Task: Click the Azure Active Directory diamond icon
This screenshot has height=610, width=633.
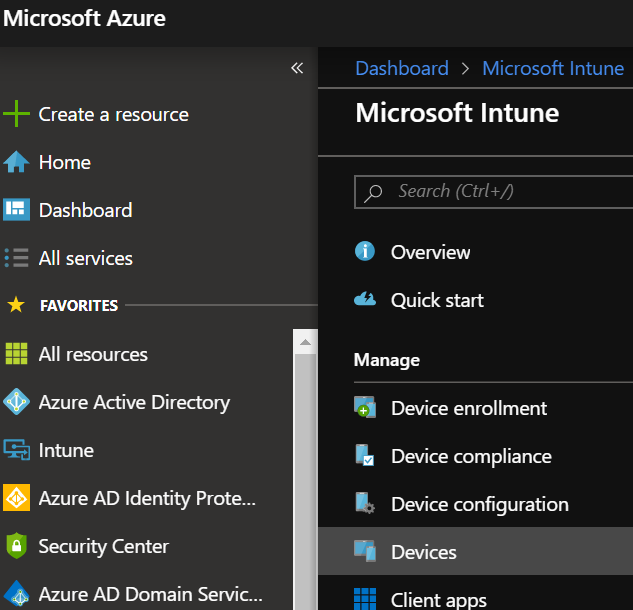Action: coord(17,402)
